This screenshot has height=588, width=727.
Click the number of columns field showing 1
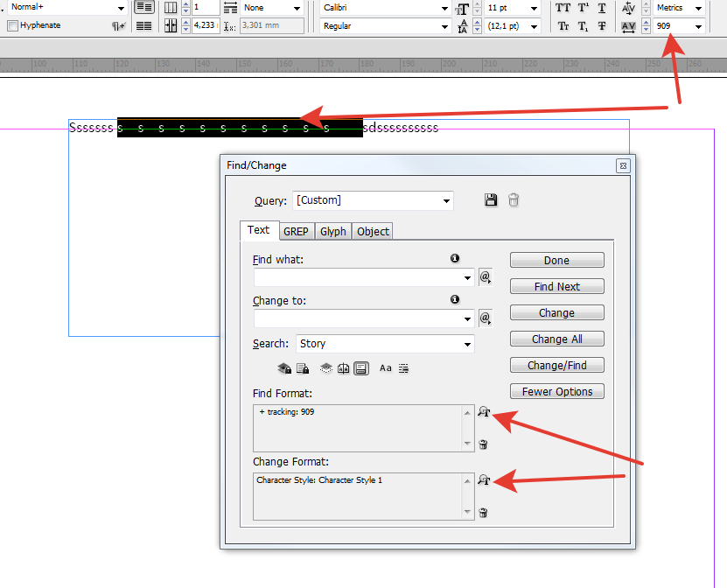click(x=206, y=7)
